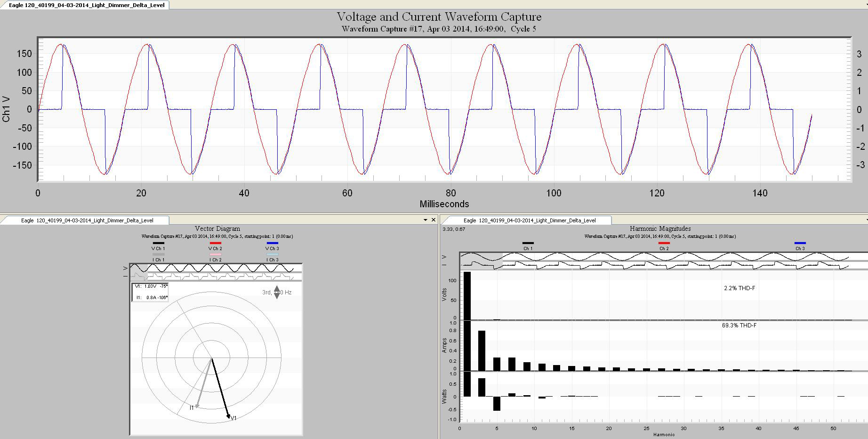Open the Vector Diagram panel dropdown arrow

point(426,219)
